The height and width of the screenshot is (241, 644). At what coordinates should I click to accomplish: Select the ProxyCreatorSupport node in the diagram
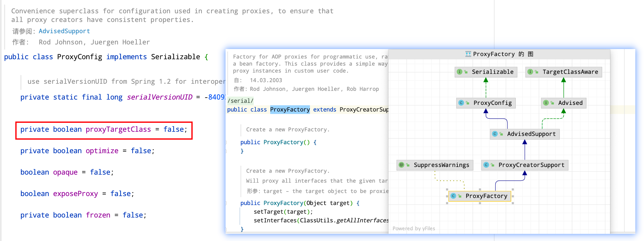click(525, 165)
